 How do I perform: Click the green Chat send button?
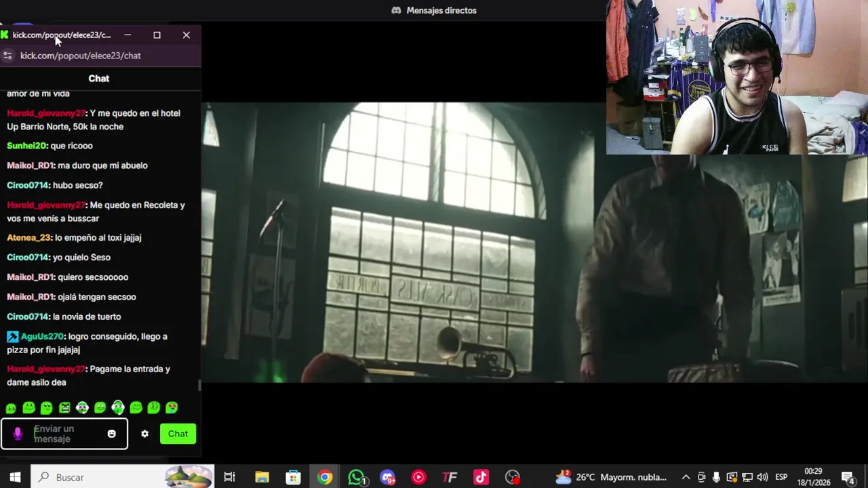point(178,434)
